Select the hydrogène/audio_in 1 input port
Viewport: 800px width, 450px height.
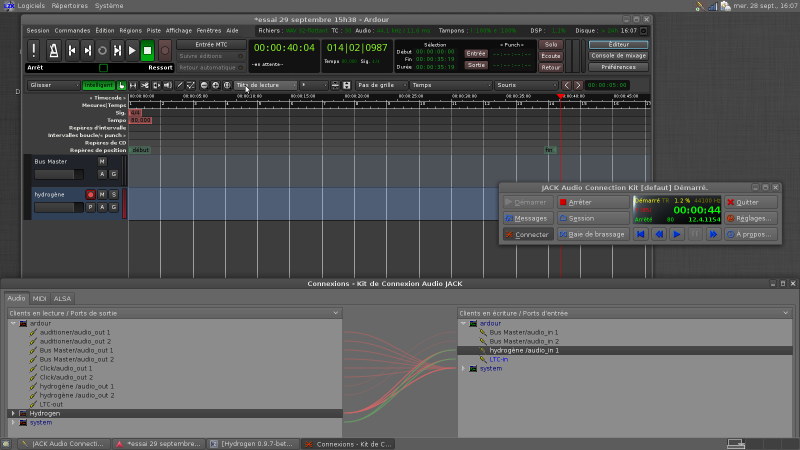524,351
